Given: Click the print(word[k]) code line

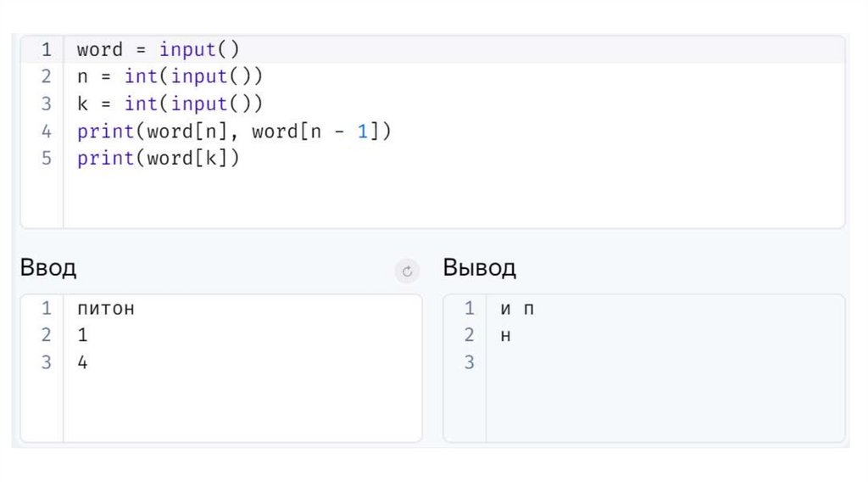Looking at the screenshot, I should 159,159.
